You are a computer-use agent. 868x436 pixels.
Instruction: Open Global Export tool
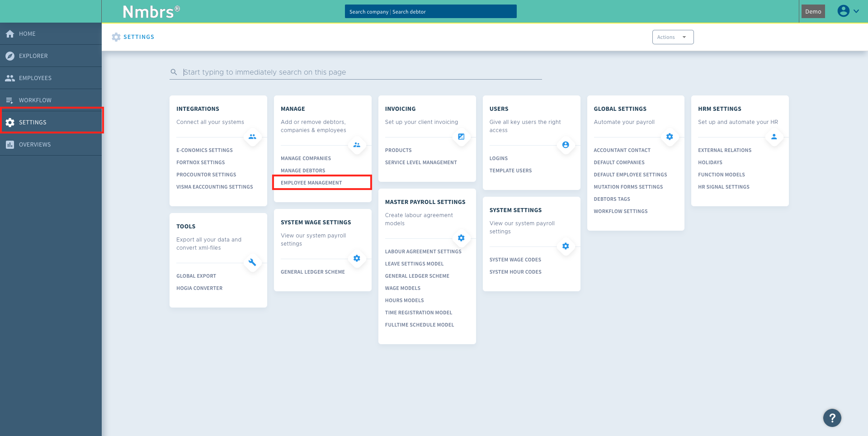196,276
